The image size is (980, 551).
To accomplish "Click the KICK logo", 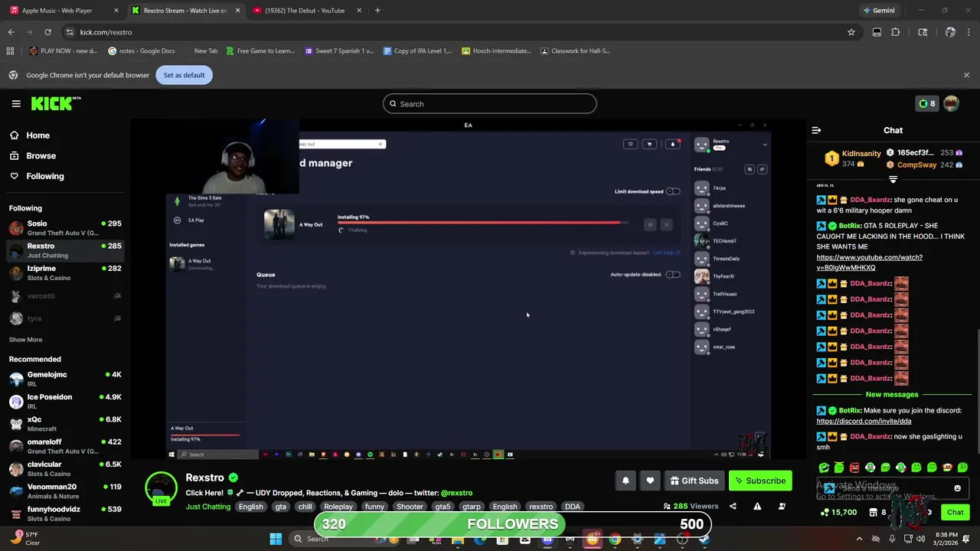I will pyautogui.click(x=56, y=103).
